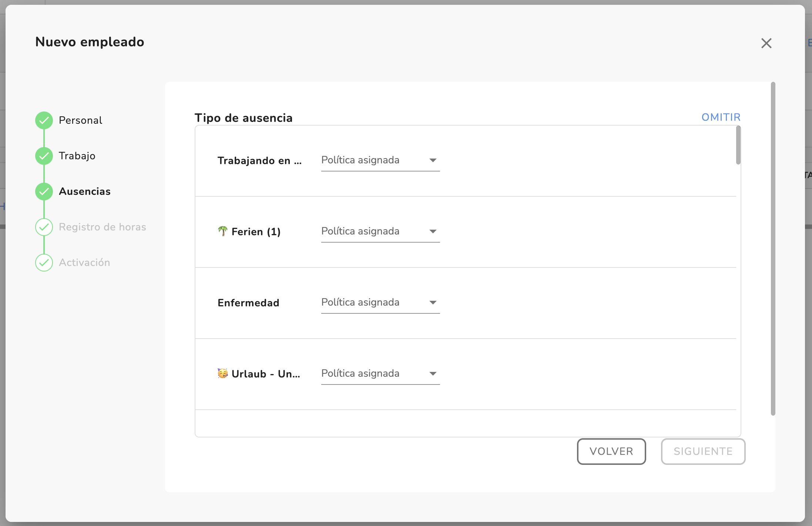The image size is (812, 526).
Task: Close the Nuevo empleado dialog
Action: coord(766,43)
